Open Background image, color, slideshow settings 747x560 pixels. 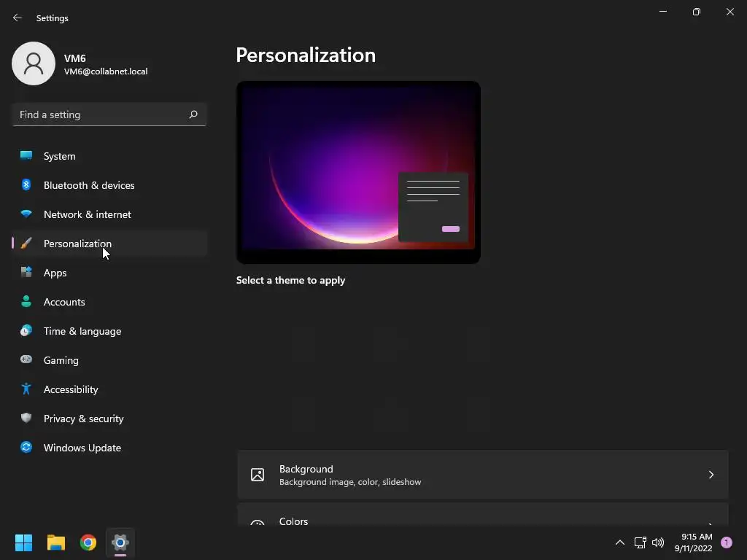click(483, 475)
